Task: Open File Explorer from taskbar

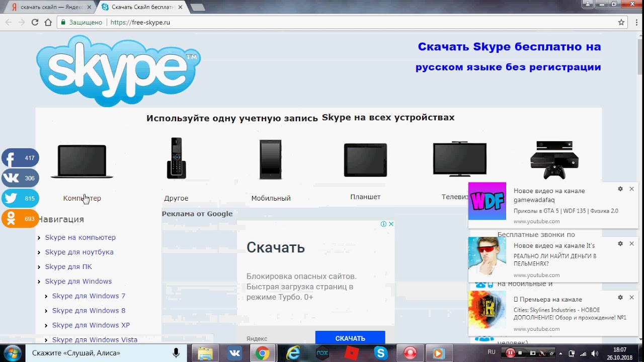Action: 205,353
